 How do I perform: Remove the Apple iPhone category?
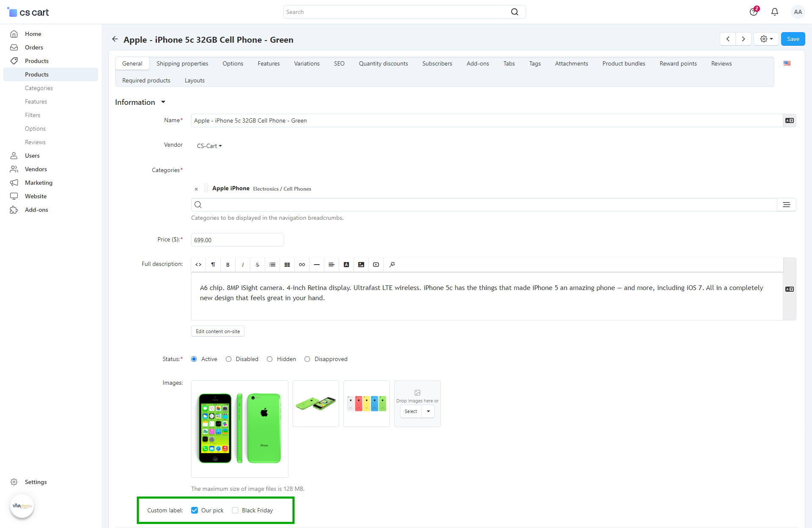196,189
